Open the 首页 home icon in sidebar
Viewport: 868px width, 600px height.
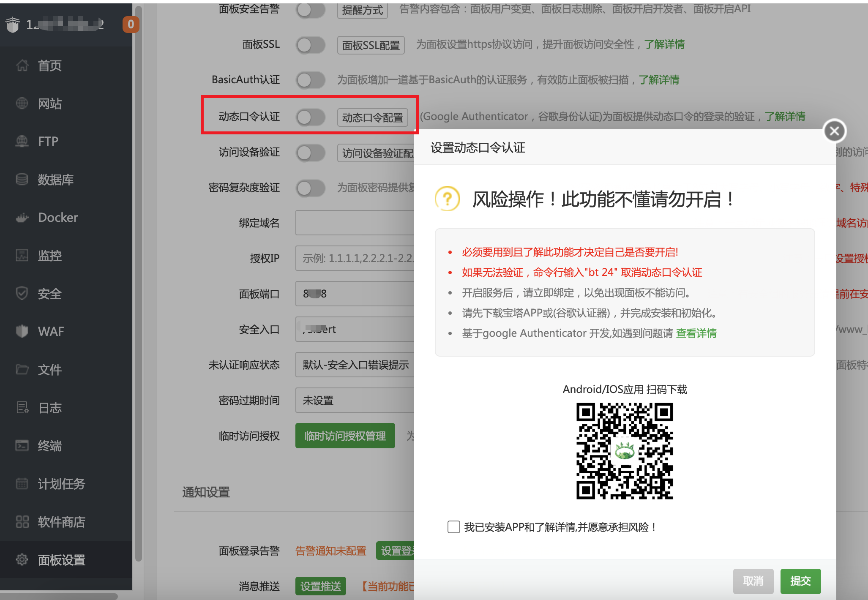coord(22,65)
